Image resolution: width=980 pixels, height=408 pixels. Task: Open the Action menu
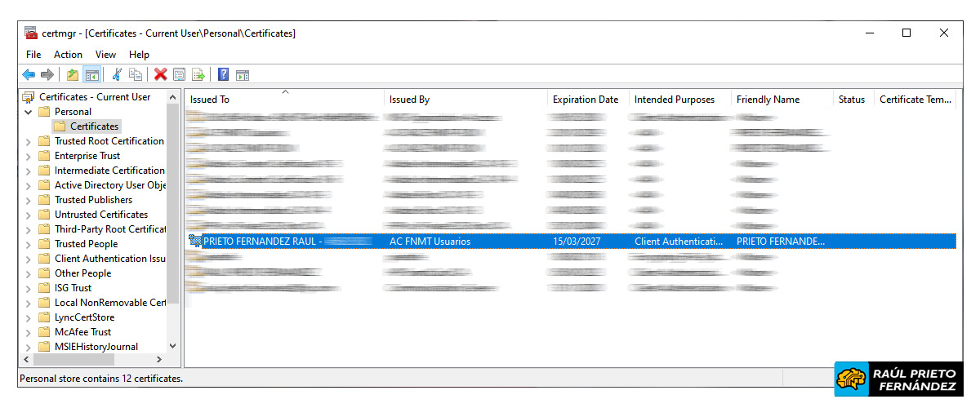68,55
